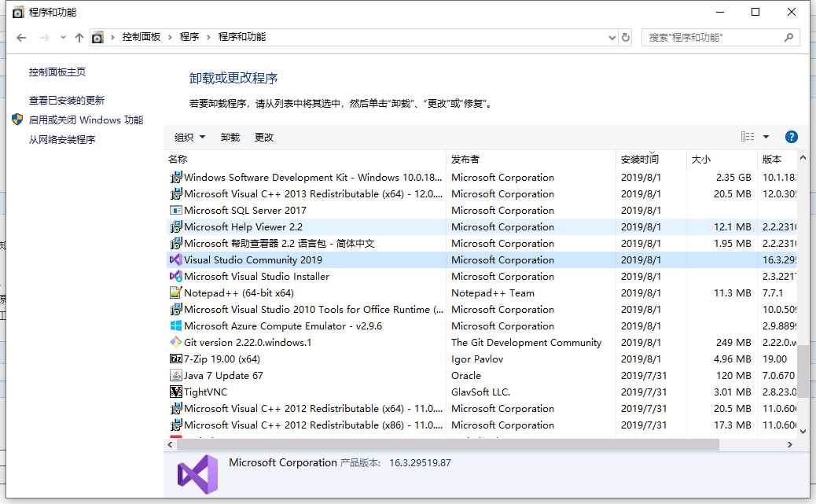Click the Office Runtime 2010 Tools icon

(176, 309)
